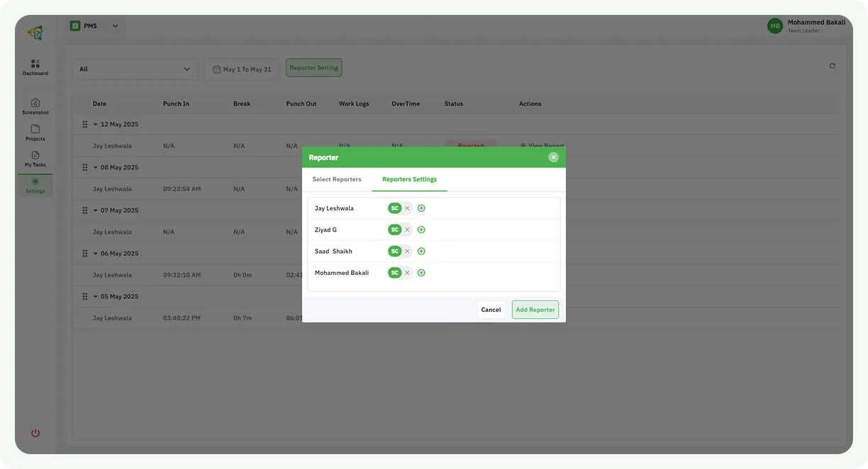Remove SC reporter from Mohammed Bakali
The width and height of the screenshot is (868, 469).
pyautogui.click(x=407, y=273)
